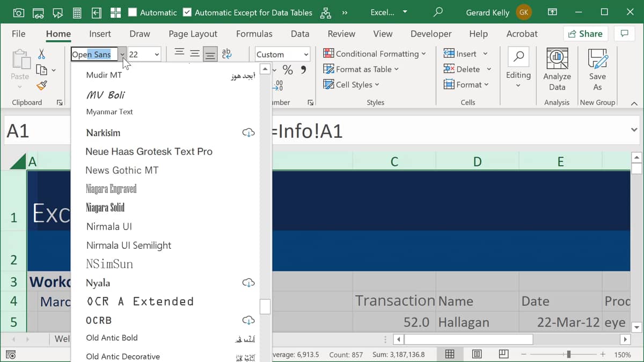Open the Ribbon Display Options button

pyautogui.click(x=552, y=12)
